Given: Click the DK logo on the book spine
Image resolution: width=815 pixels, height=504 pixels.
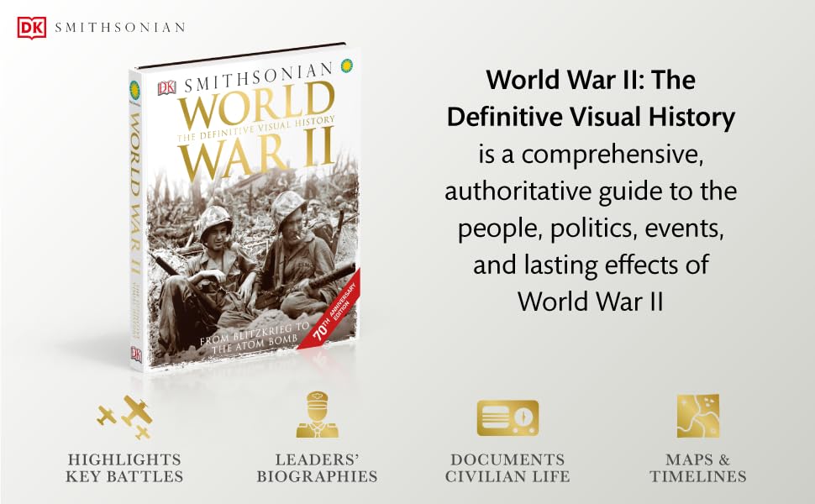Looking at the screenshot, I should coord(136,354).
